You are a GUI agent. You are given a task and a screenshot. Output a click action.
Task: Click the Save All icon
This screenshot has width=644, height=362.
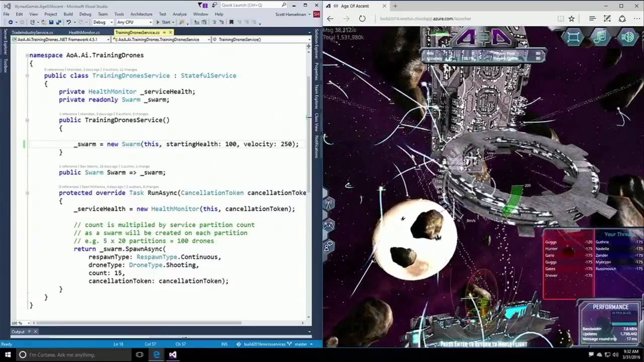58,22
